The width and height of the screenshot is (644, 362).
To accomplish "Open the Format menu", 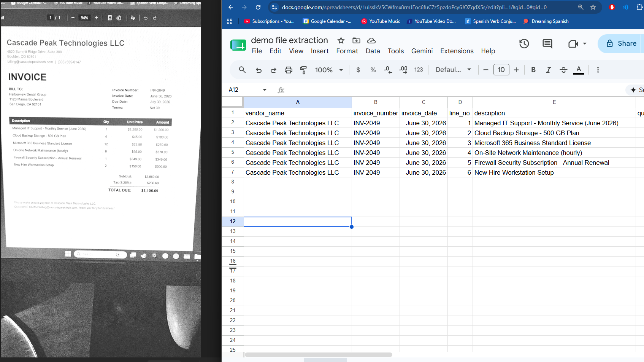I will pos(347,51).
